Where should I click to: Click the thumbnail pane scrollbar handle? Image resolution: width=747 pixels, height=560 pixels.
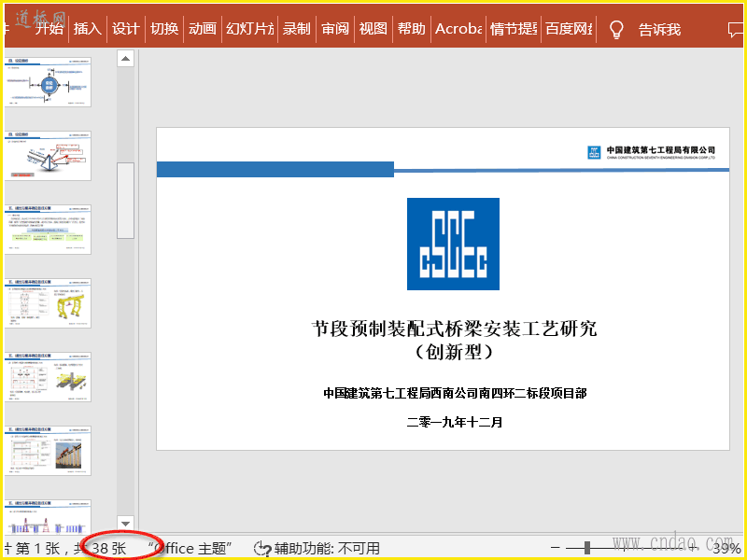click(126, 201)
